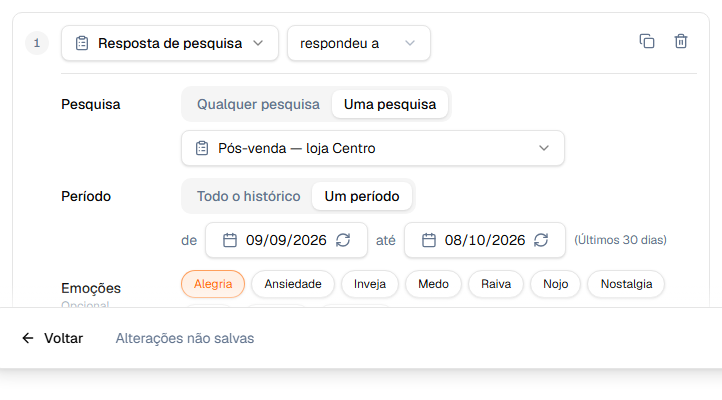Toggle the Raiva emotion chip
The image size is (722, 400).
point(496,284)
